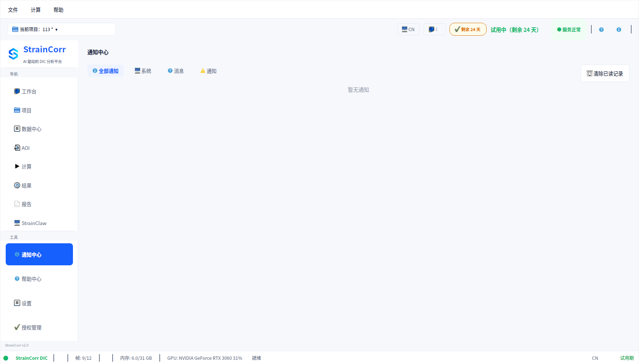Click the 服务正常 service status indicator
The height and width of the screenshot is (364, 639).
pos(569,30)
